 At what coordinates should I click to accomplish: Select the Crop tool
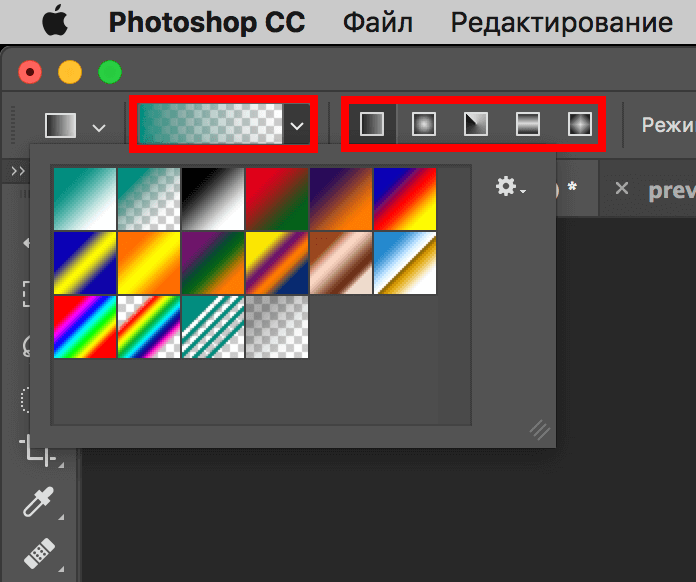(x=38, y=451)
